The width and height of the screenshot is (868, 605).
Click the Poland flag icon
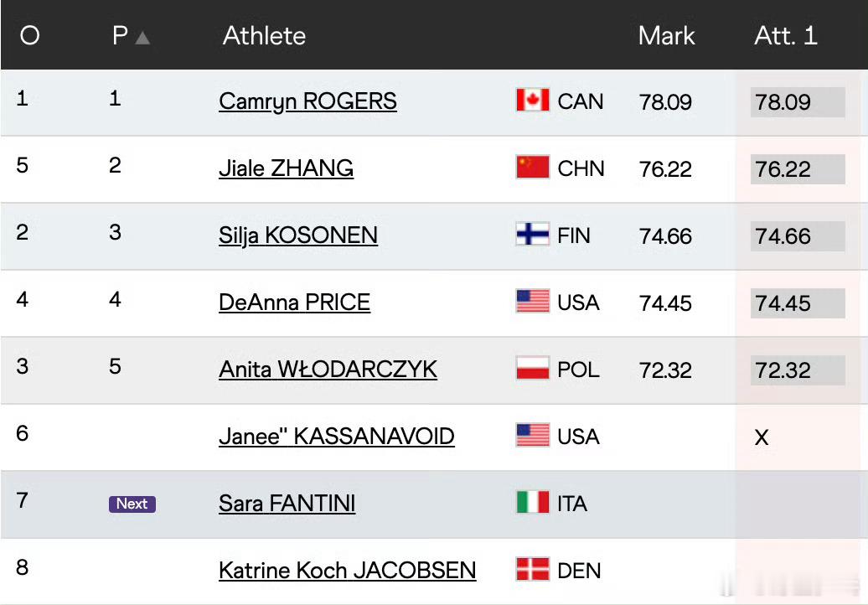[x=533, y=368]
